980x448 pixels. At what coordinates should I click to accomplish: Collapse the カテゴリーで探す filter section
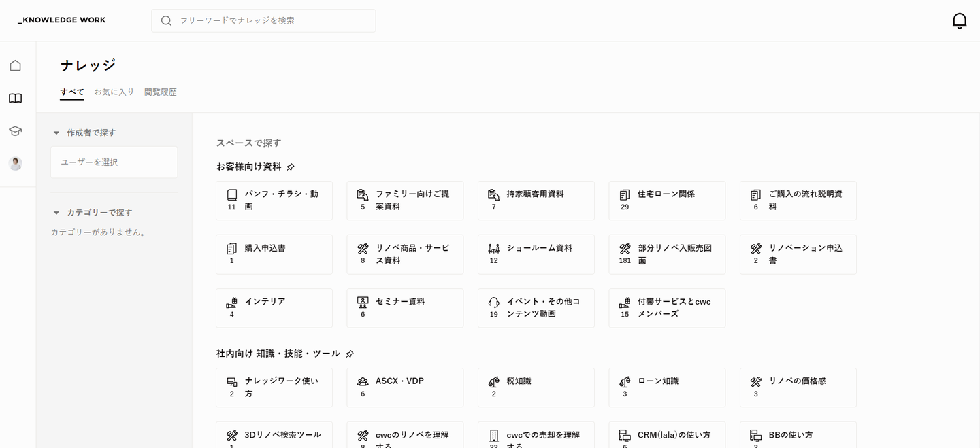tap(56, 213)
